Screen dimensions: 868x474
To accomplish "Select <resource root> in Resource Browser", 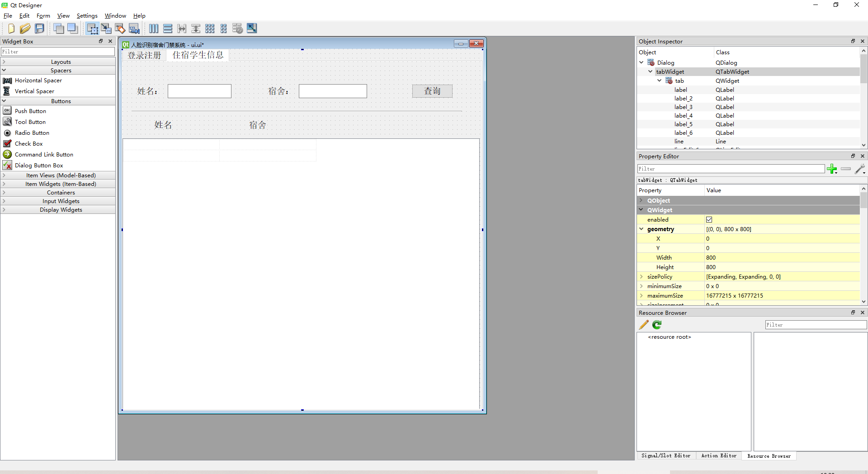I will click(x=670, y=337).
